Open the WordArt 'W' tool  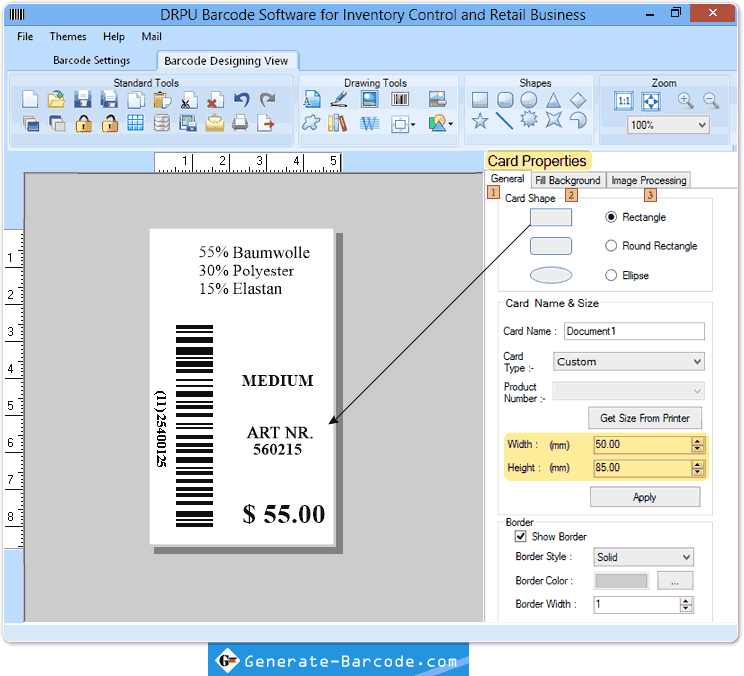coord(369,124)
